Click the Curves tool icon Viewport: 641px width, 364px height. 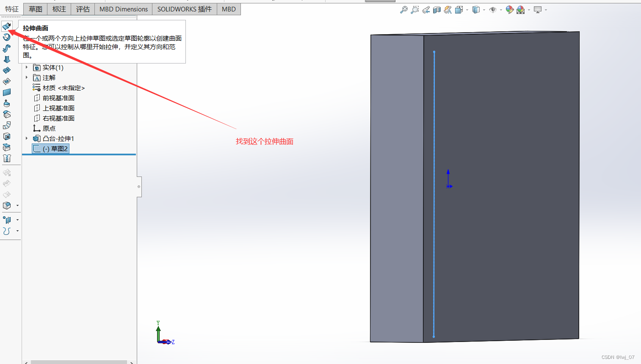[x=7, y=231]
